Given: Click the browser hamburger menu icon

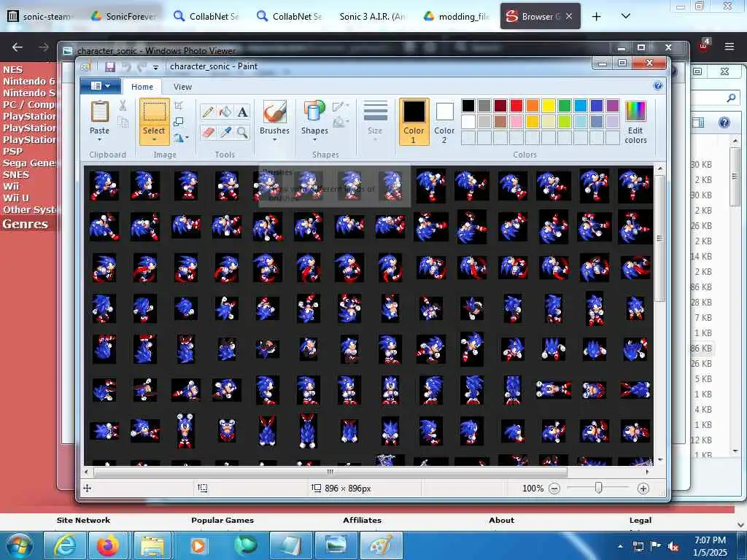Looking at the screenshot, I should 729,47.
